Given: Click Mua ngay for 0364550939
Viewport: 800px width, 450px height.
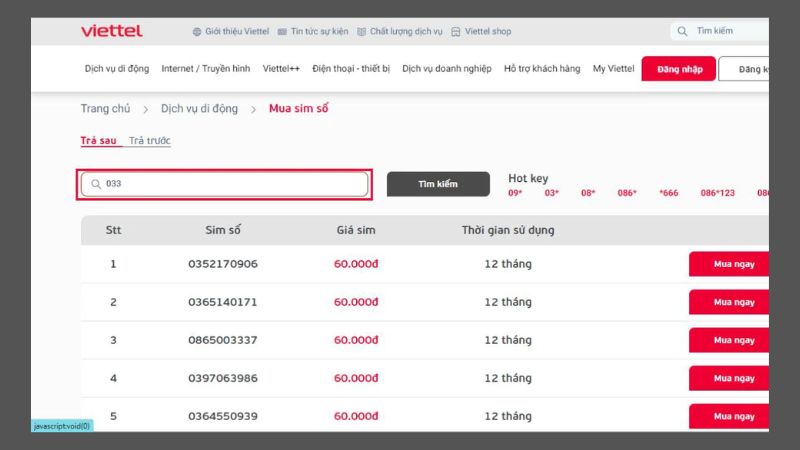Looking at the screenshot, I should 729,416.
